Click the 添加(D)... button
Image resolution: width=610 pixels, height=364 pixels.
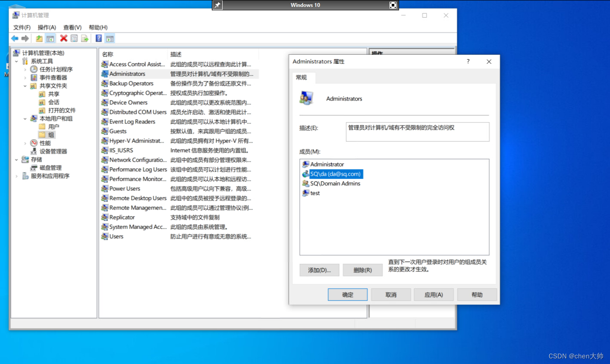(319, 270)
